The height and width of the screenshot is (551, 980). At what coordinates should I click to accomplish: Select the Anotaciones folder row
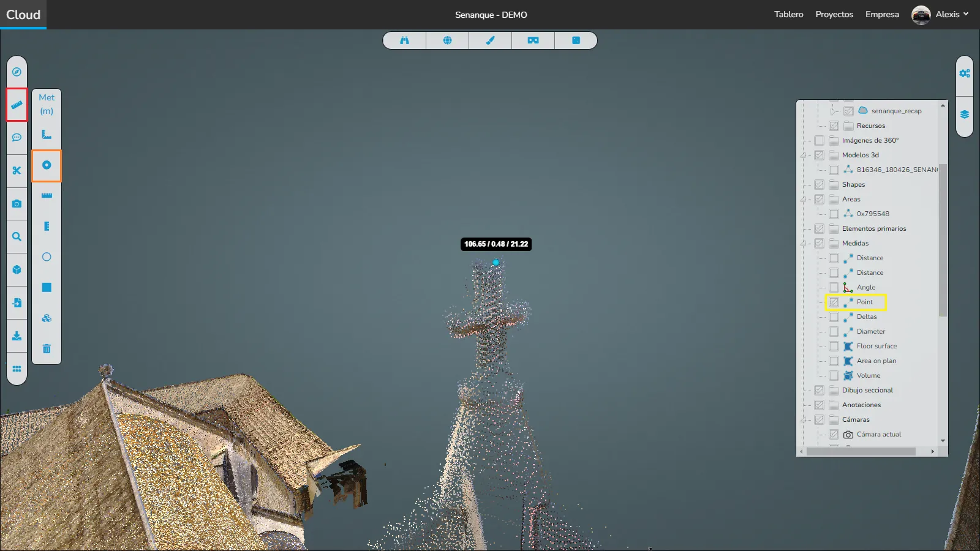[861, 405]
